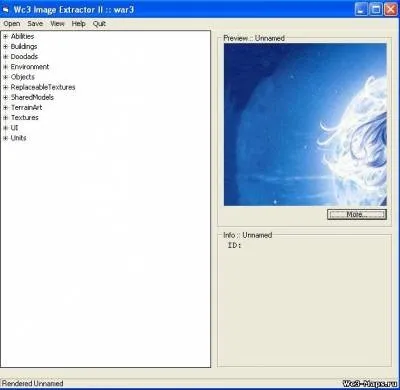Minimize the Wc3 Image Extractor window

[x=361, y=9]
